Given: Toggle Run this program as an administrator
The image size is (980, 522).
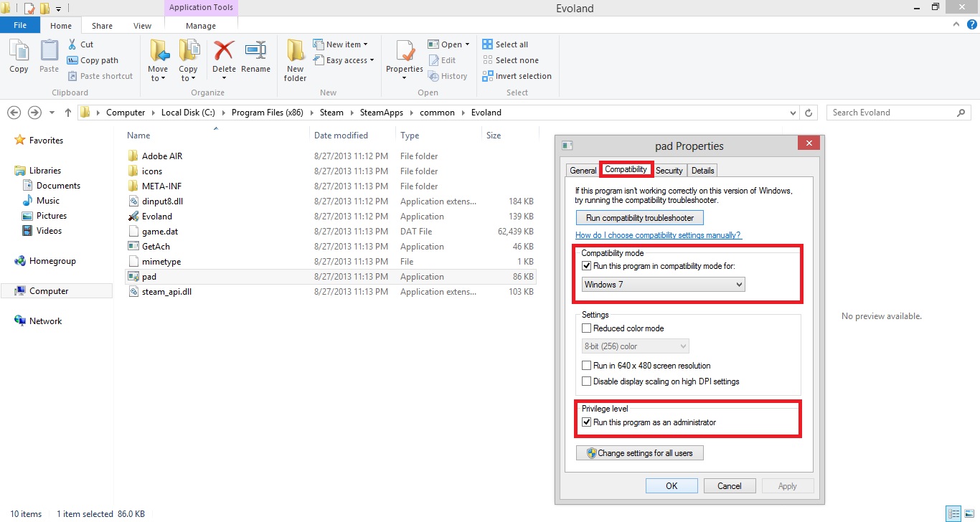Looking at the screenshot, I should [x=587, y=422].
